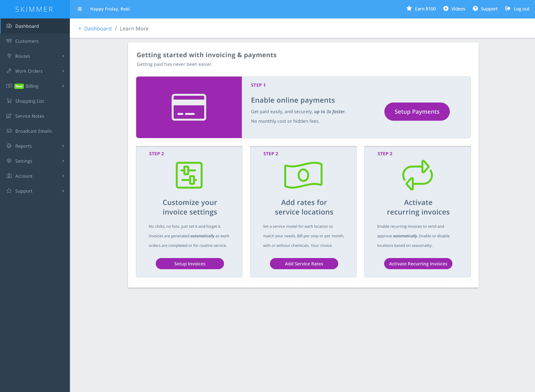The height and width of the screenshot is (392, 535).
Task: Expand the Work Orders submenu chevron
Action: point(63,71)
